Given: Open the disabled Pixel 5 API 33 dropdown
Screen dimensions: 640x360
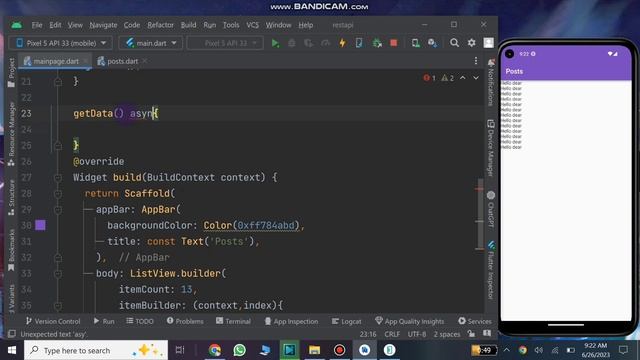Looking at the screenshot, I should [225, 43].
